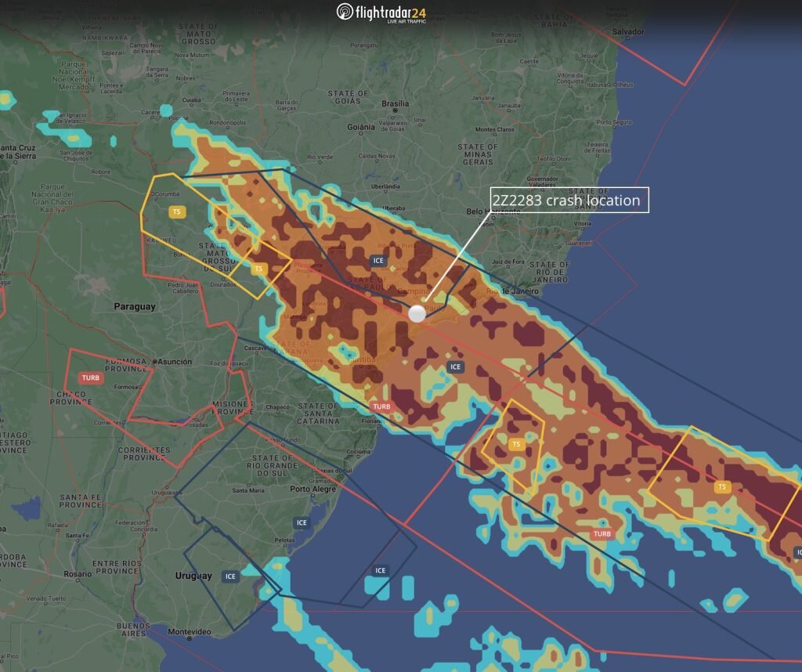Viewport: 802px width, 672px height.
Task: Click the Belo Horizonte city label
Action: (x=493, y=211)
